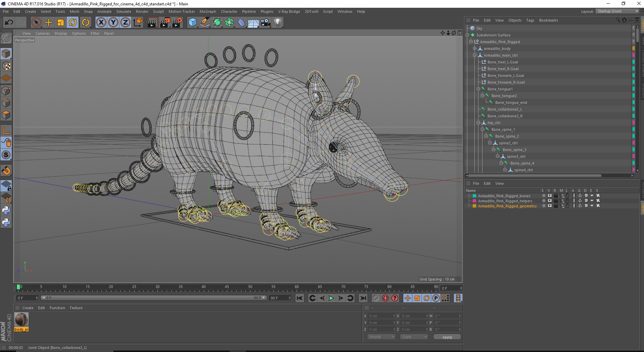Image resolution: width=644 pixels, height=352 pixels.
Task: Open the Motion Tracker menu
Action: pos(181,11)
